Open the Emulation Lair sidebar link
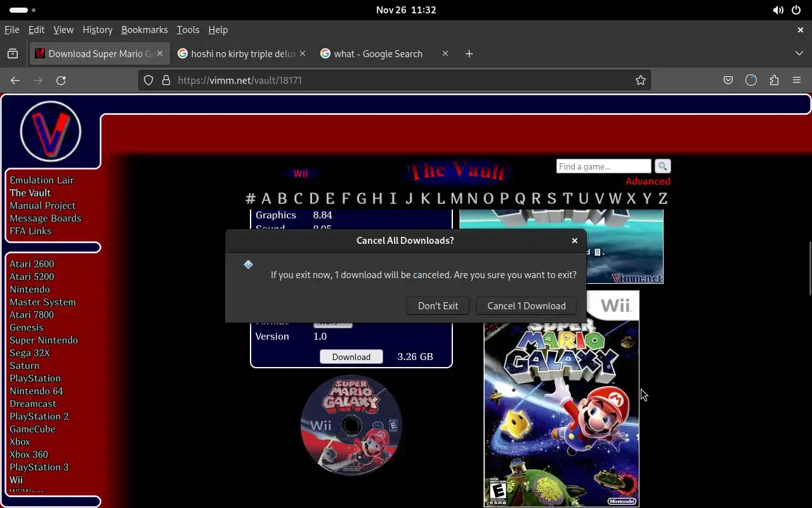This screenshot has width=812, height=508. (x=42, y=180)
